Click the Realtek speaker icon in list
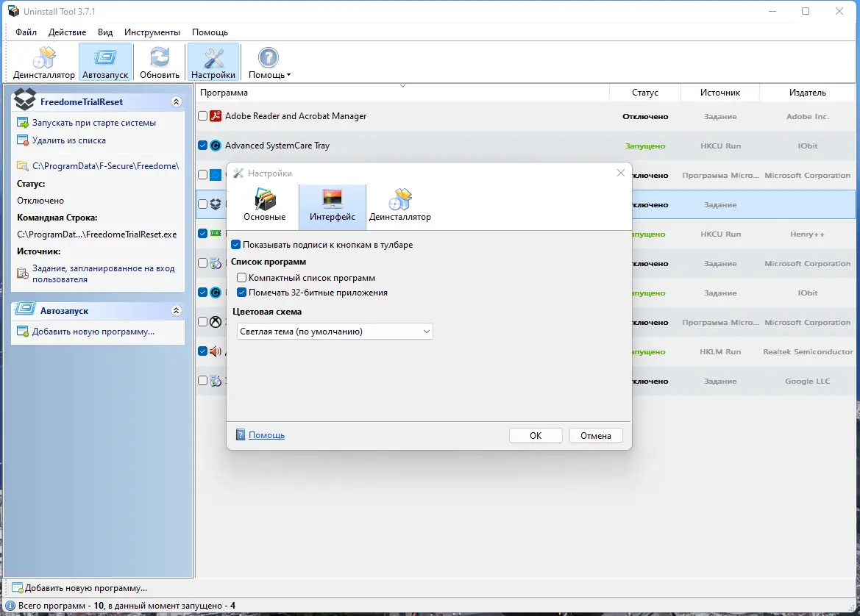Screen dimensions: 860x616 (x=216, y=351)
